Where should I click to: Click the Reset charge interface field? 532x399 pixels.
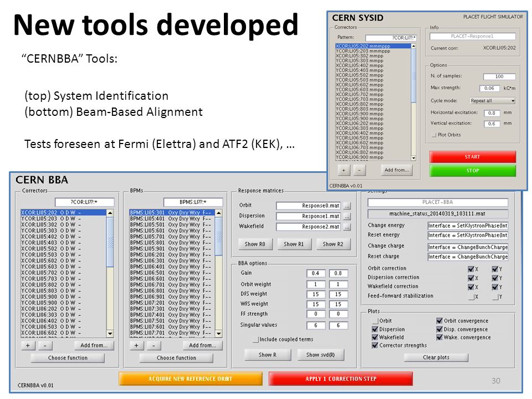[x=468, y=257]
